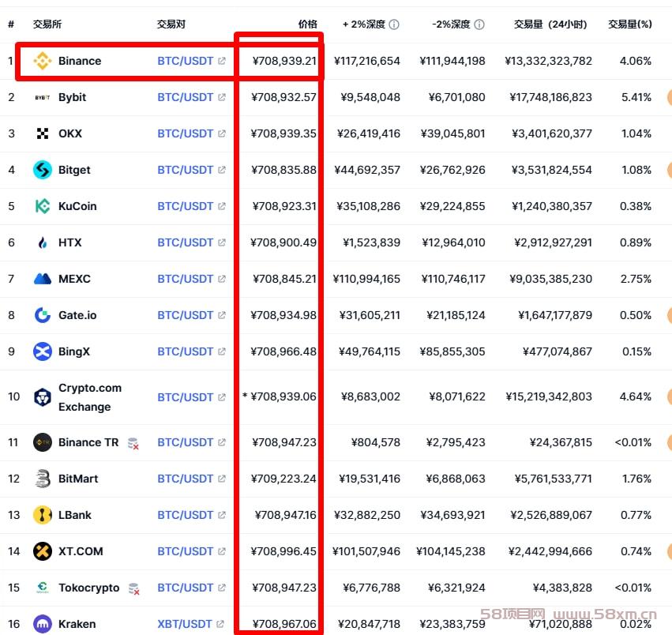Sort by the 价格 column header

point(308,24)
